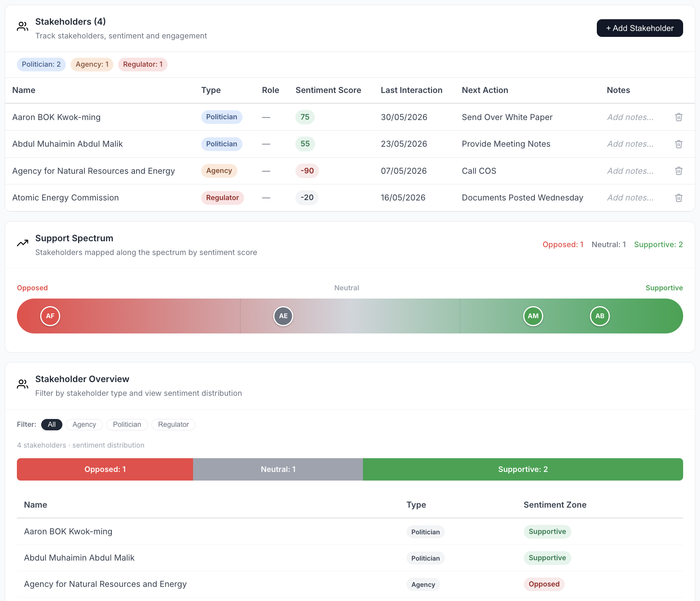Click the Regulator type badge in stakeholders table
This screenshot has width=700, height=601.
pyautogui.click(x=222, y=198)
